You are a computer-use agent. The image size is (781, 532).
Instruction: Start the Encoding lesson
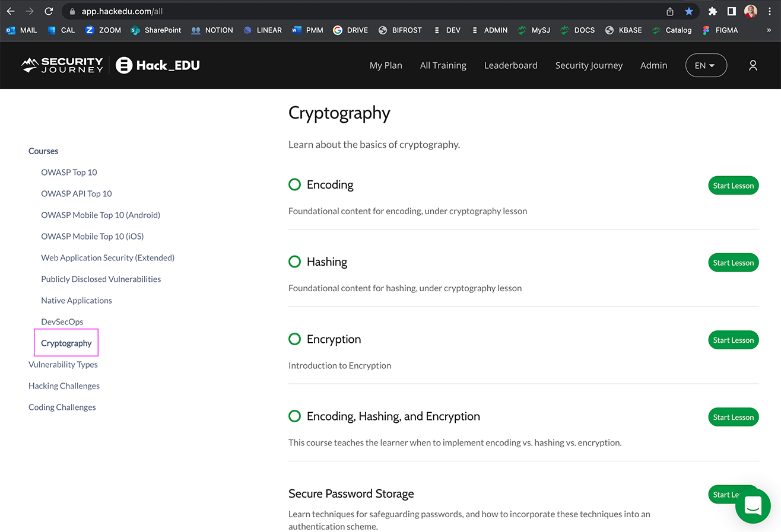click(x=733, y=186)
